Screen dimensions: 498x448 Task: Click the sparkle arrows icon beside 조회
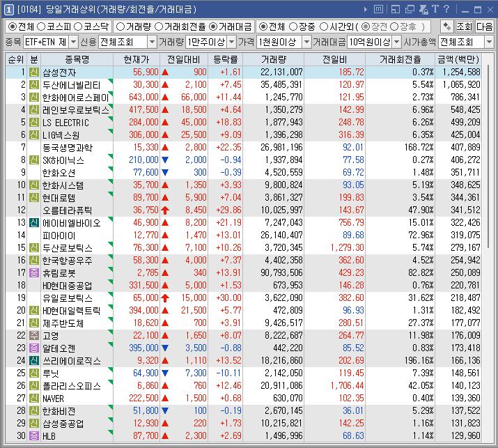pos(446,26)
